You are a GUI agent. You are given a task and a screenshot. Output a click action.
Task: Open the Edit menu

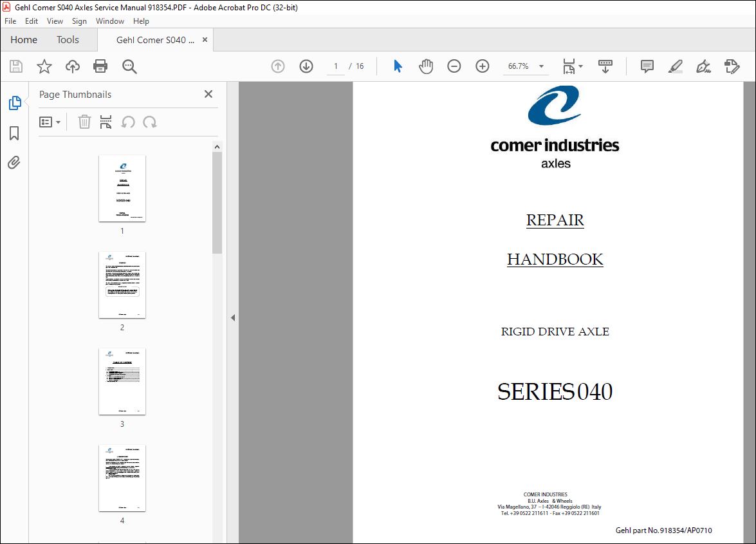pyautogui.click(x=32, y=21)
